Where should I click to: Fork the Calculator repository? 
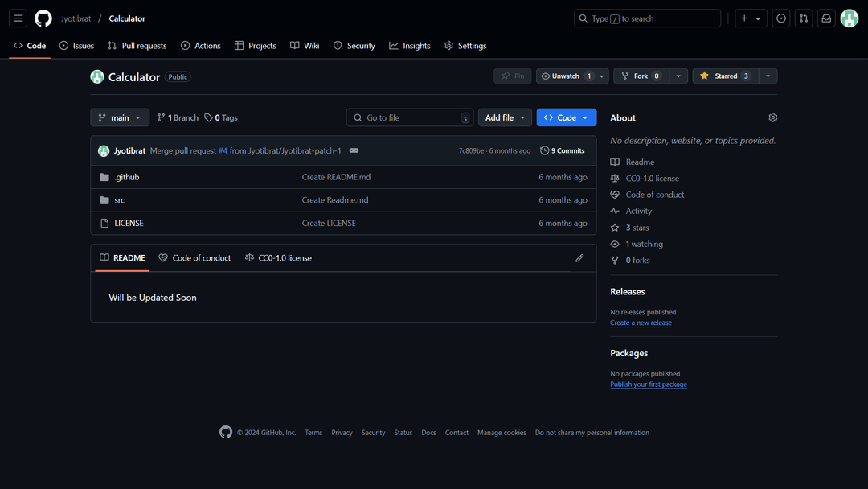(x=641, y=76)
